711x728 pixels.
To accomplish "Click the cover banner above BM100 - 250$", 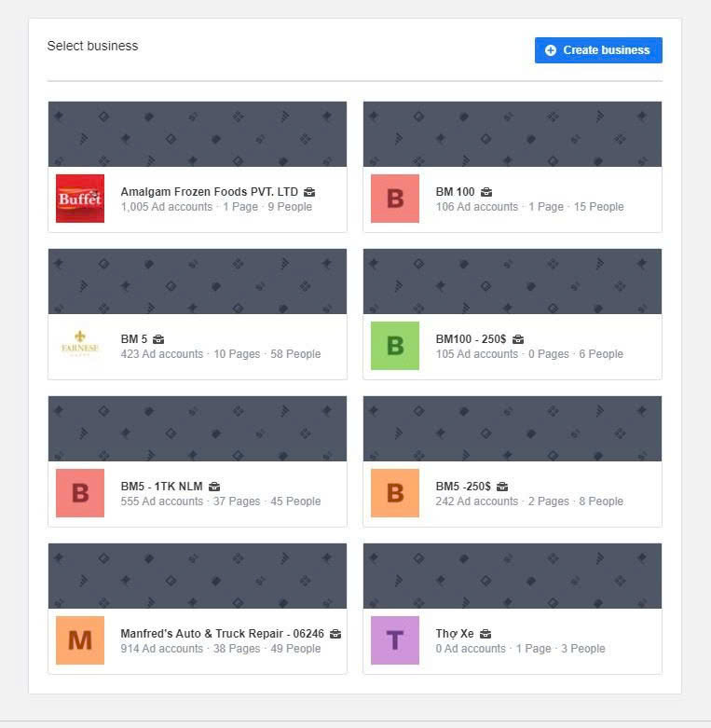I will click(513, 282).
